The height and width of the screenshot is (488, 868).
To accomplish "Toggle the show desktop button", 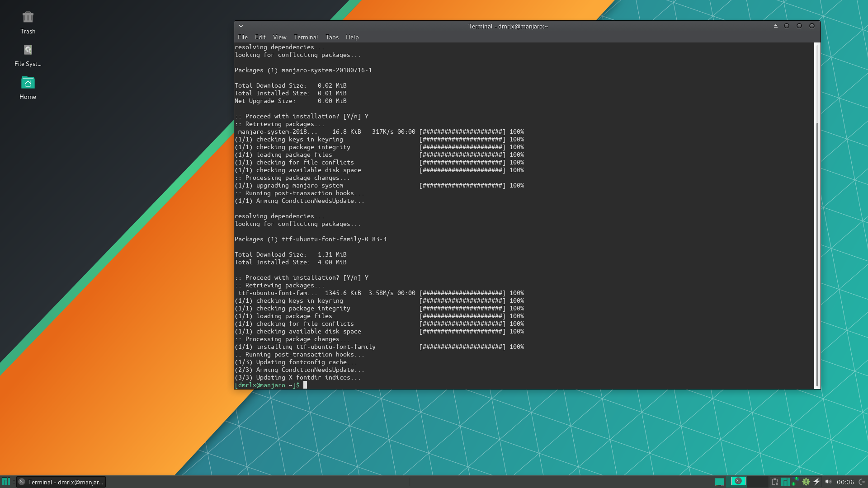I will click(719, 482).
